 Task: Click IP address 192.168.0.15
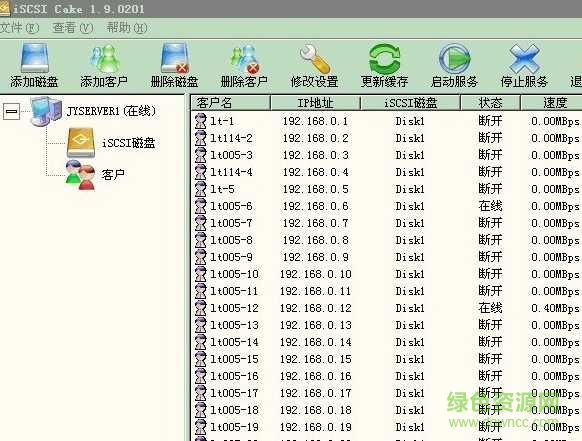coord(315,359)
